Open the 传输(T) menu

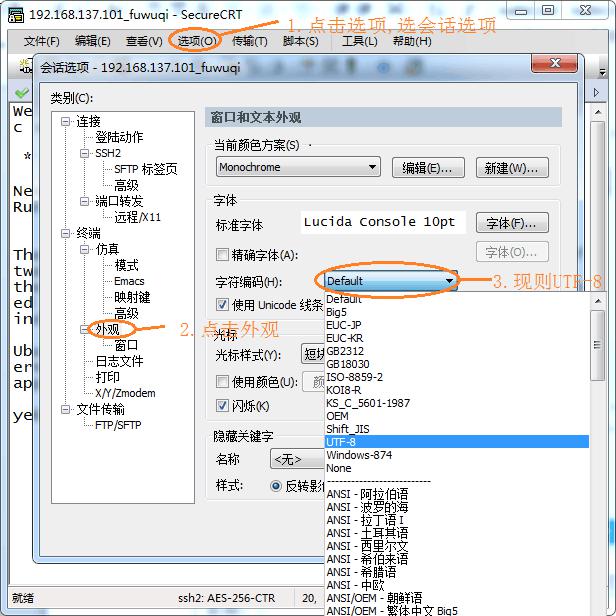coord(250,41)
